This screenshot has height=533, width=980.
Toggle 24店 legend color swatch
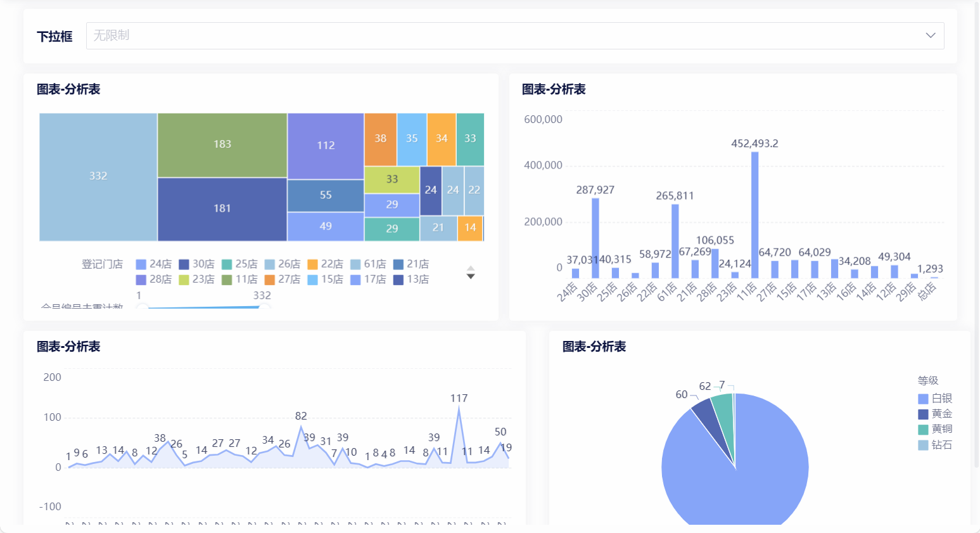[x=141, y=264]
